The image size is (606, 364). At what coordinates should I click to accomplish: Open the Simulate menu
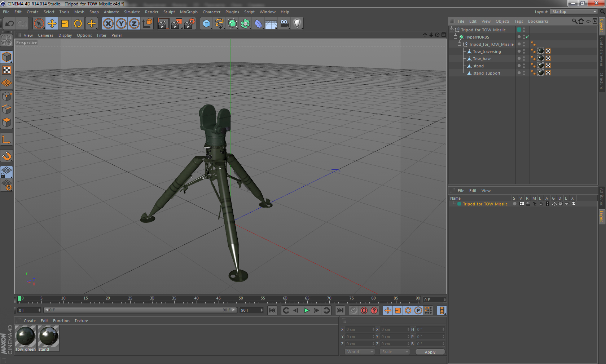pos(132,12)
